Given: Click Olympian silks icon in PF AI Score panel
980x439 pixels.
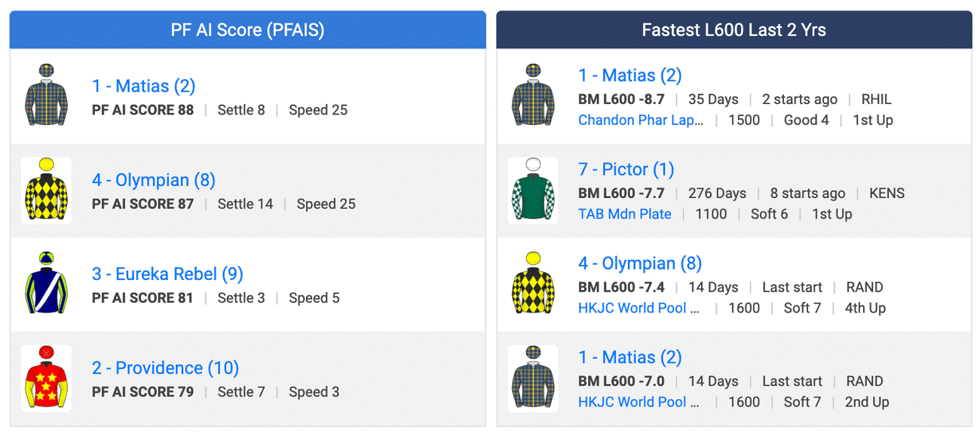Looking at the screenshot, I should [x=46, y=191].
